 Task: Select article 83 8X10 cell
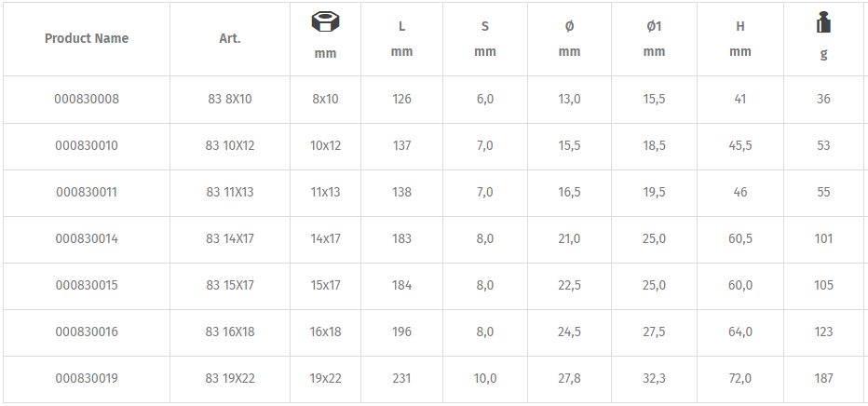tap(230, 99)
